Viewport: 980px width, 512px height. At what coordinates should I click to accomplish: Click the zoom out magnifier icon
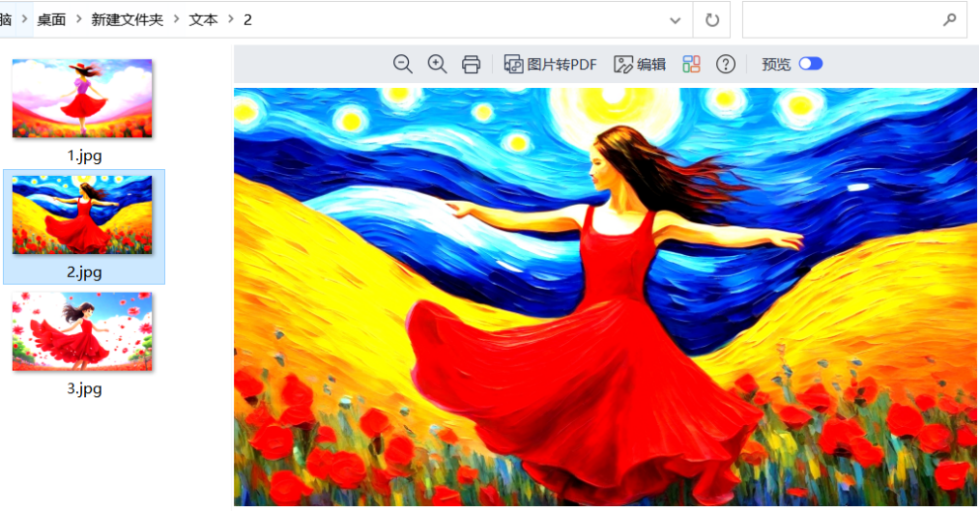point(402,64)
